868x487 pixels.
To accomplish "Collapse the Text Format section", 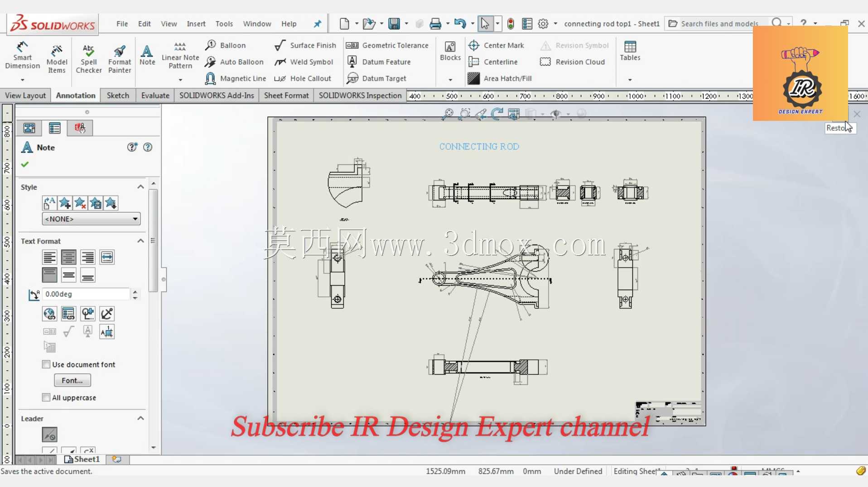I will click(140, 241).
